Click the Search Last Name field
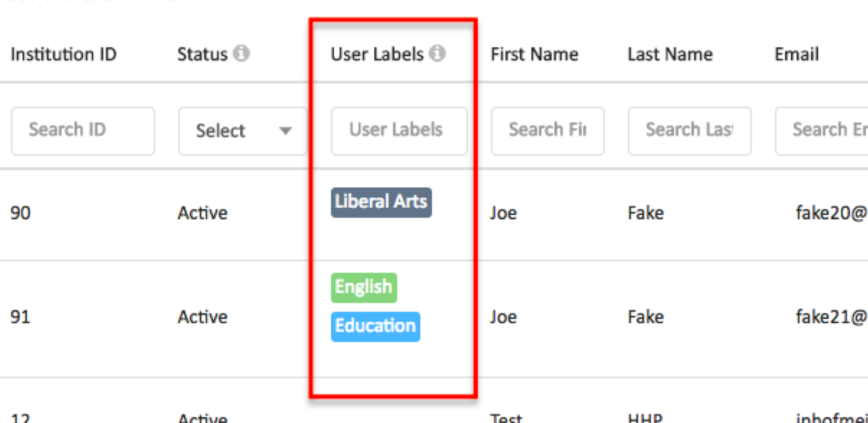Viewport: 868px width, 423px height. click(x=690, y=131)
